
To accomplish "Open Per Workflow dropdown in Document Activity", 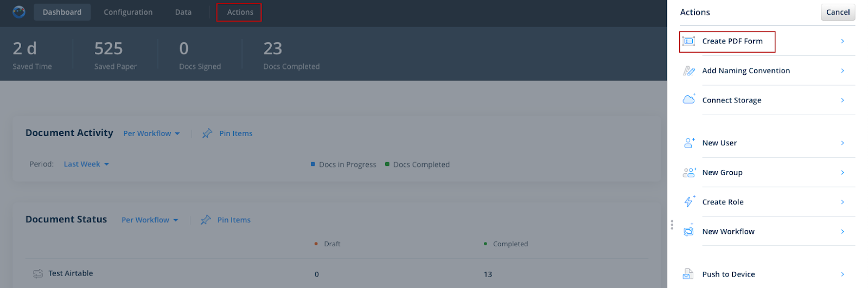I will [151, 133].
